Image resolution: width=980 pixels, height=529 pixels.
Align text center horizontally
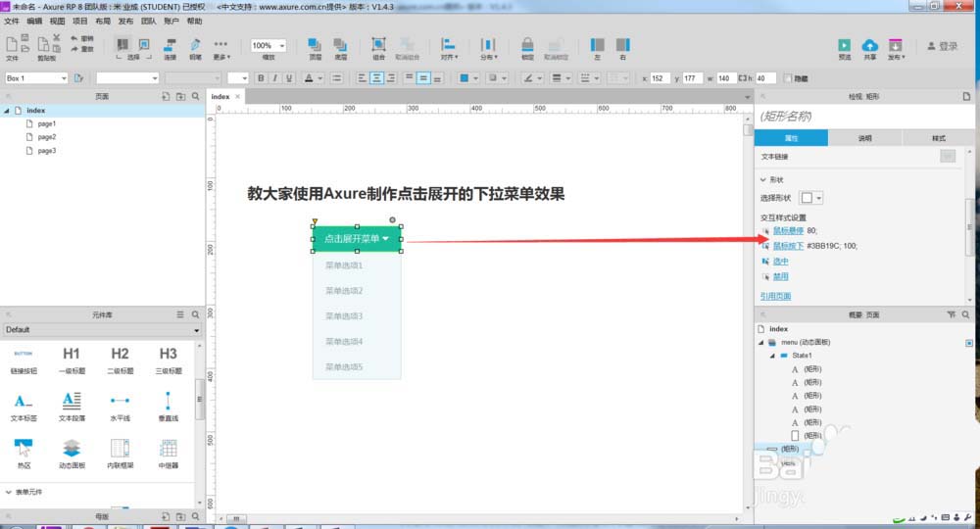(376, 78)
